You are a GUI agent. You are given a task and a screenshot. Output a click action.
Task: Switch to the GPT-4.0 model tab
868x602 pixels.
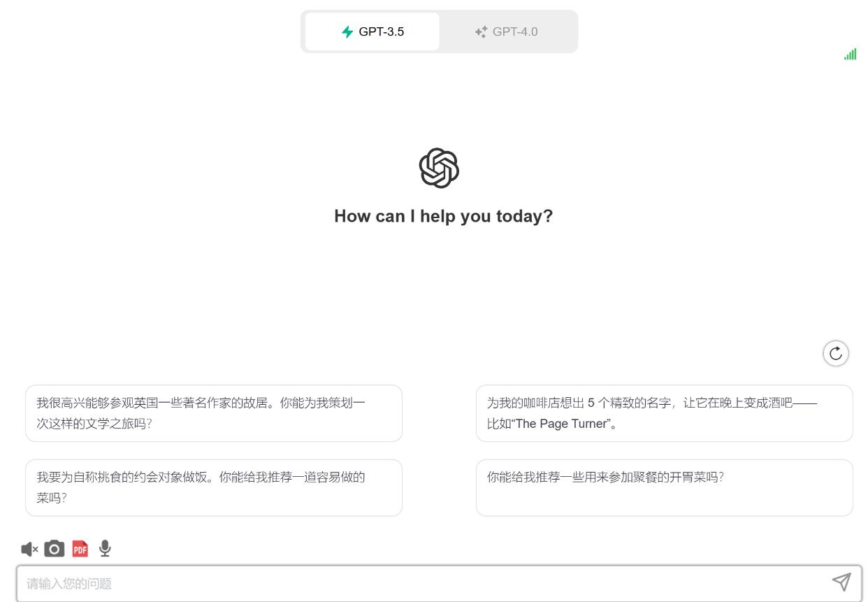(506, 31)
